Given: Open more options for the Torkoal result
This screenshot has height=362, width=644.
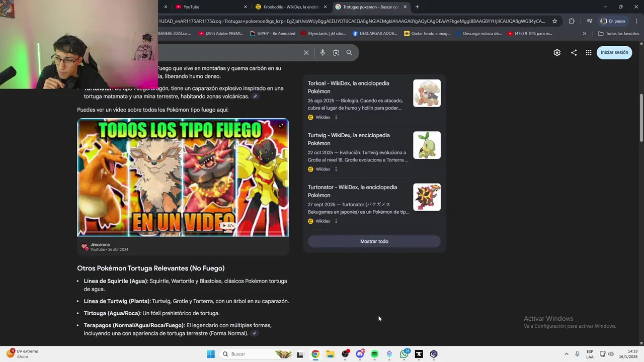Looking at the screenshot, I should point(336,117).
